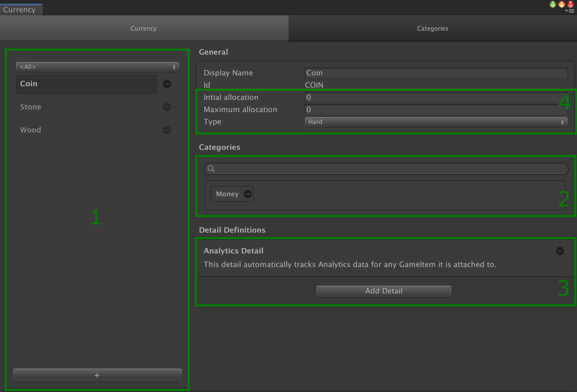The width and height of the screenshot is (577, 392).
Task: Click the Maximum allocation input field
Action: point(436,110)
